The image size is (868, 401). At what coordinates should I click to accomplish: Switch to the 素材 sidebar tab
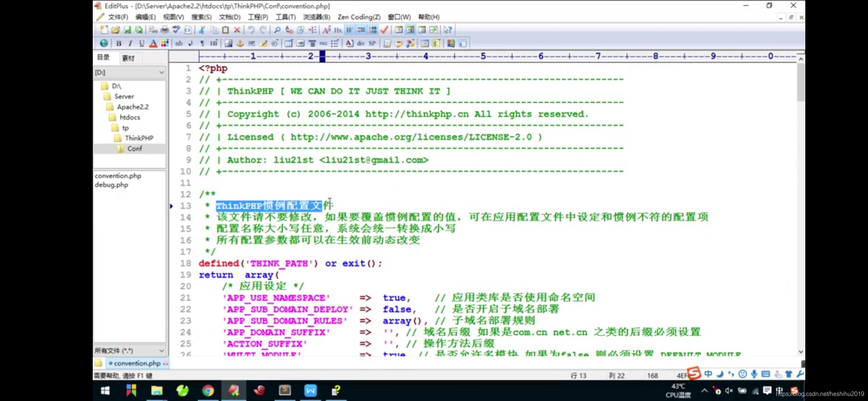[128, 58]
